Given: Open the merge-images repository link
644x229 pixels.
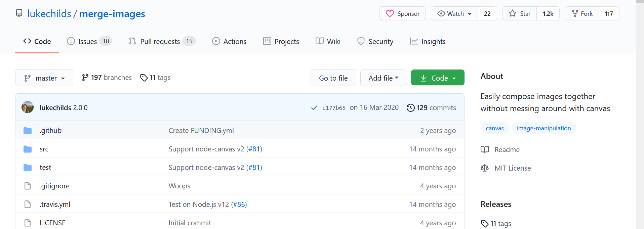Looking at the screenshot, I should (112, 13).
